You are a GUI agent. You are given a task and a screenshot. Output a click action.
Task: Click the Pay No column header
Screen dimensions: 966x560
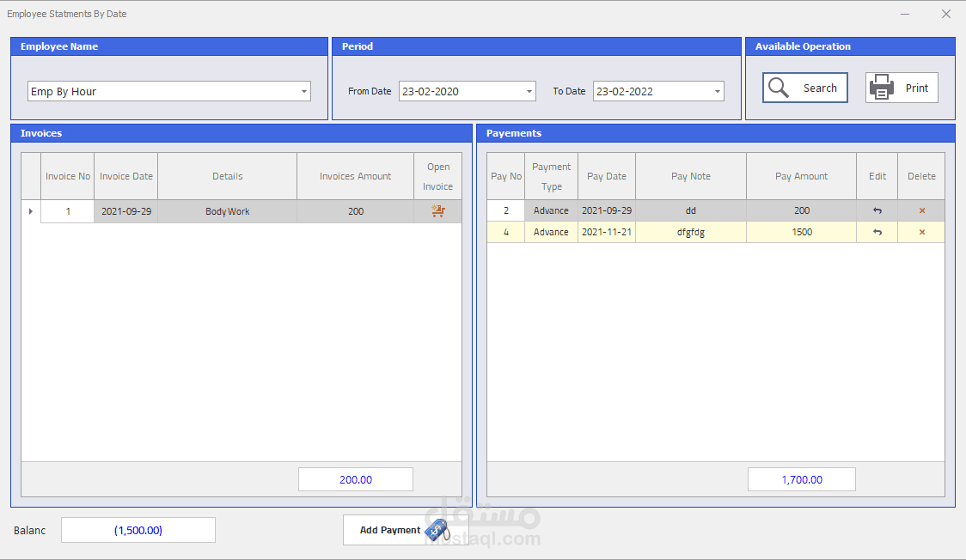click(x=506, y=176)
